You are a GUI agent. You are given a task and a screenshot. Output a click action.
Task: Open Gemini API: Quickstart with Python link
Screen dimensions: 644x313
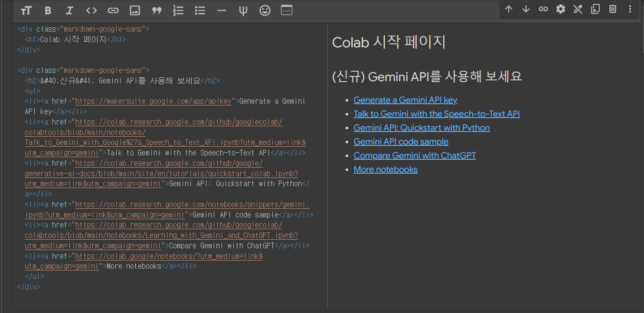click(422, 128)
